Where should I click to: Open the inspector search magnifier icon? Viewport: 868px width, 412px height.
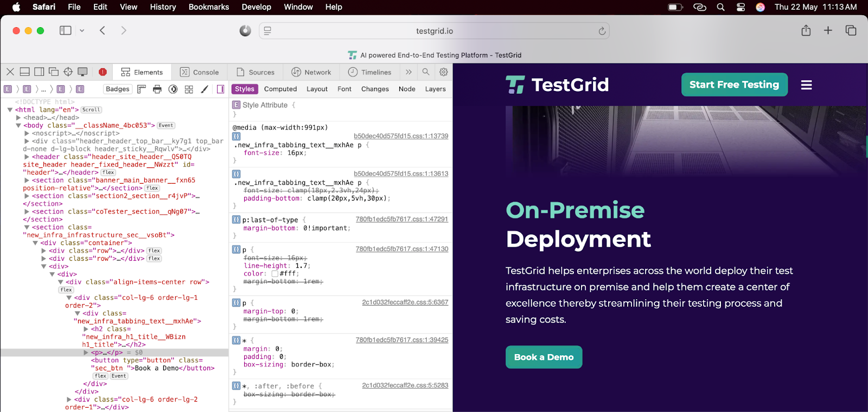426,72
